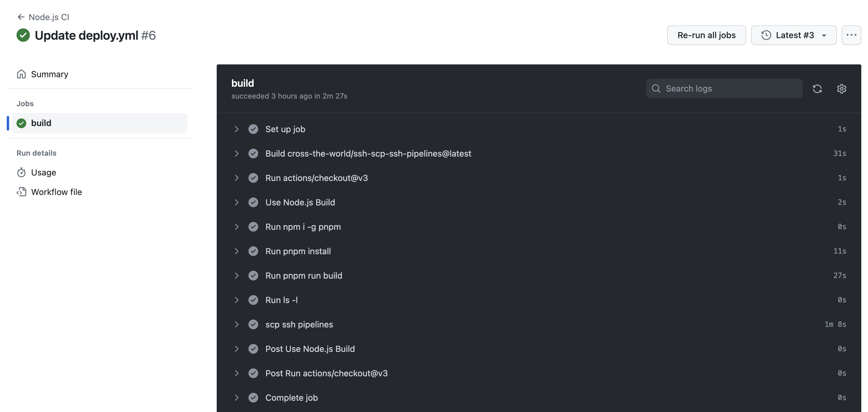Click the refresh/re-run logs icon
Image resolution: width=868 pixels, height=412 pixels.
tap(818, 88)
